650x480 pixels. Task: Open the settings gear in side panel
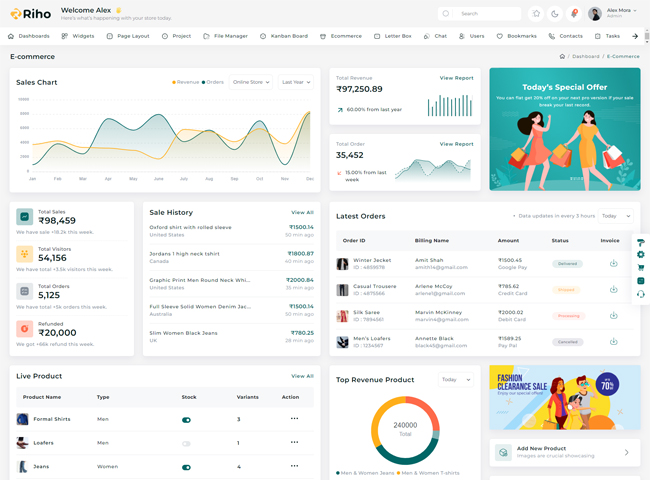641,255
